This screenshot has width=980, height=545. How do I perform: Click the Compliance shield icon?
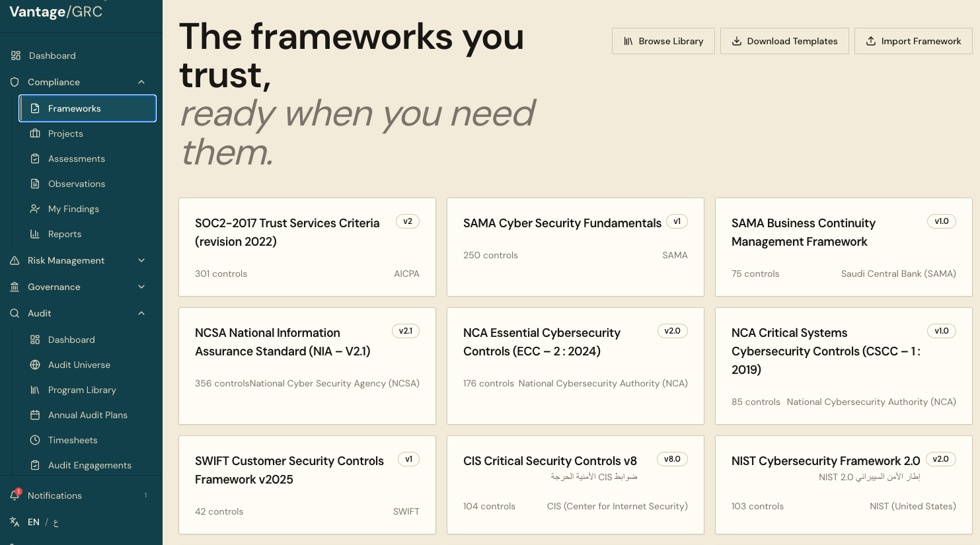[x=15, y=82]
